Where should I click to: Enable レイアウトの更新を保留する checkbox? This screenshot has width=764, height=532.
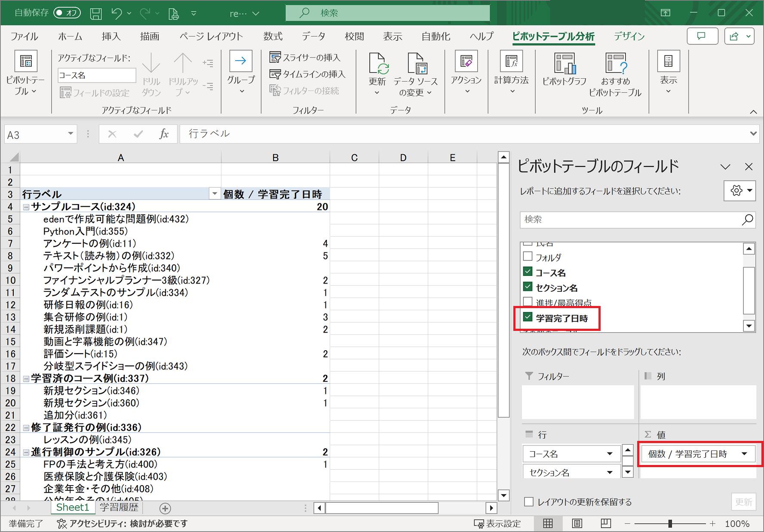pos(529,502)
